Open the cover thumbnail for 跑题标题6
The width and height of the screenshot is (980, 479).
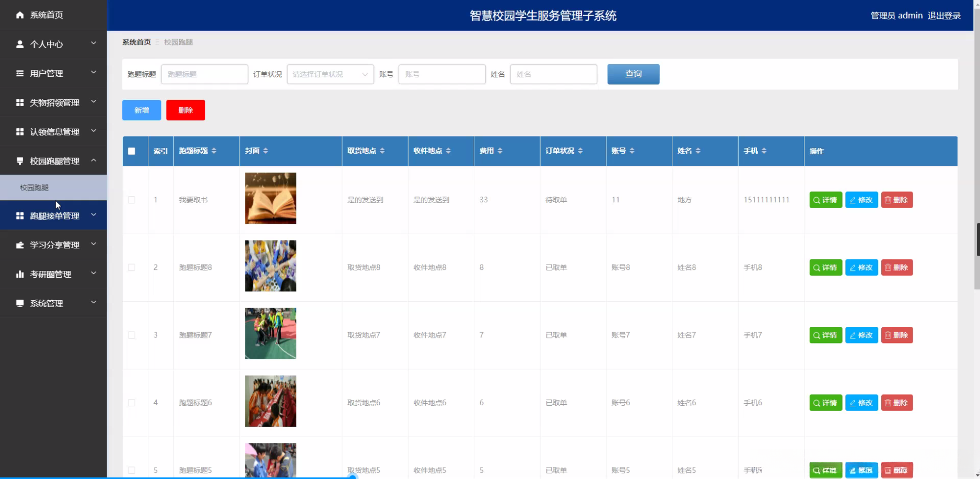(271, 401)
